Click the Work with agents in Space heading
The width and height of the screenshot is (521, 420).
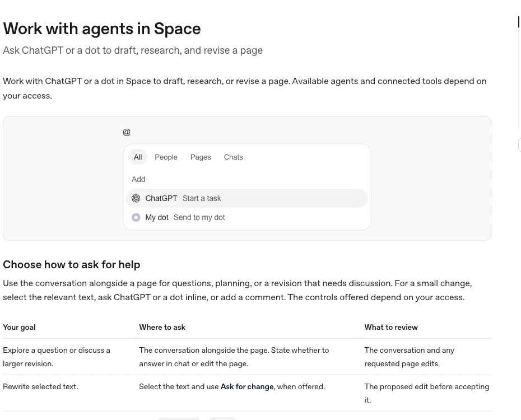pos(102,29)
